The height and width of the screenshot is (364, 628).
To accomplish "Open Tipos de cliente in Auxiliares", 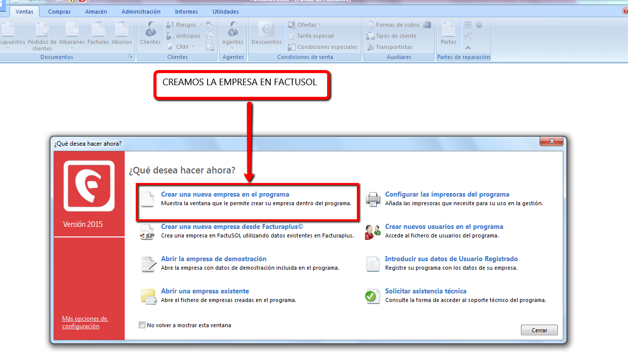I will [x=392, y=36].
